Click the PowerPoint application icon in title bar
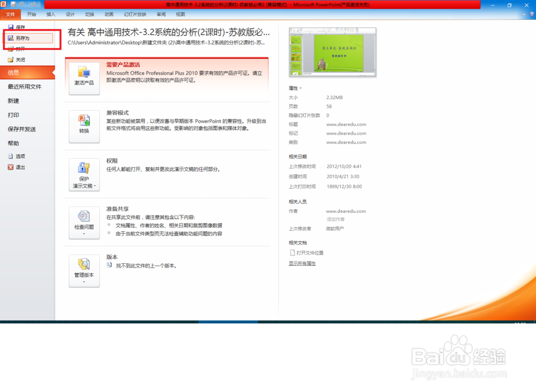Screen dimensions: 536x392 (3, 4)
